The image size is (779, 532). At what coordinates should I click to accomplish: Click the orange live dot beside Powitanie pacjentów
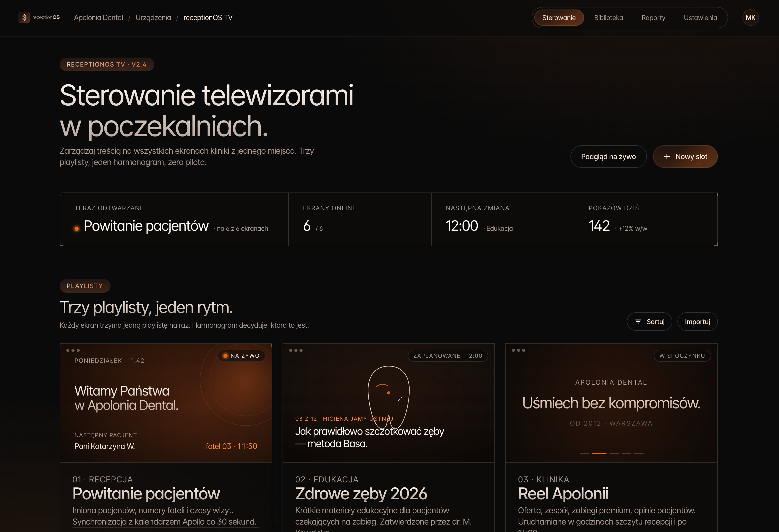tap(76, 228)
